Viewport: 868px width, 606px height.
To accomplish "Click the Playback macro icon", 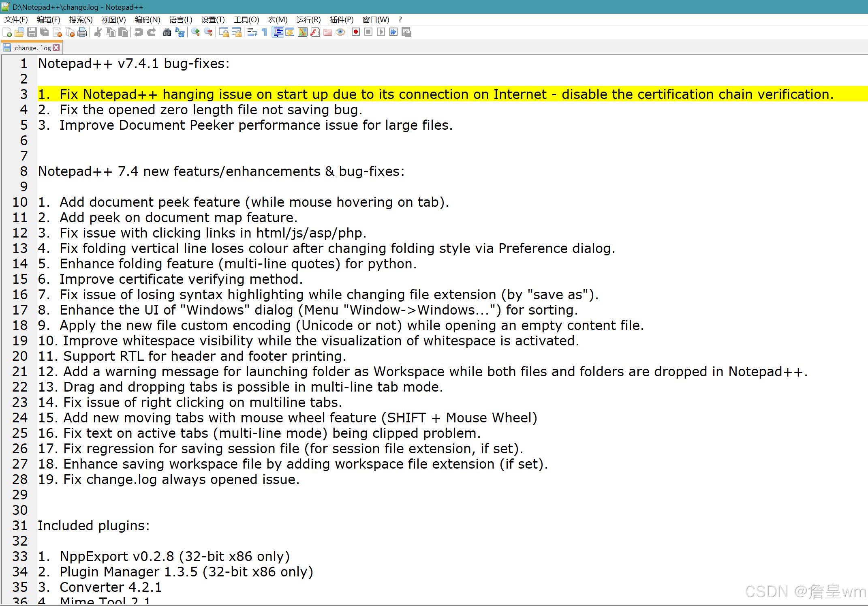I will [381, 32].
